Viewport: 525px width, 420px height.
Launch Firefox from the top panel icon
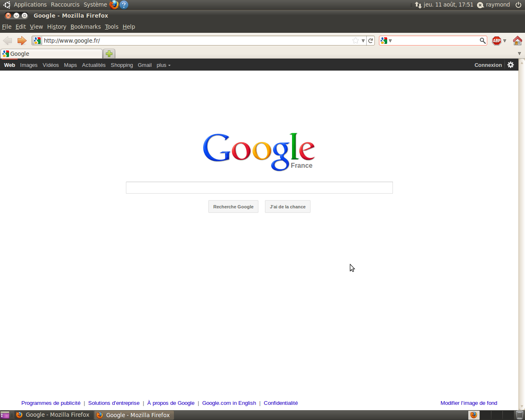coord(114,5)
